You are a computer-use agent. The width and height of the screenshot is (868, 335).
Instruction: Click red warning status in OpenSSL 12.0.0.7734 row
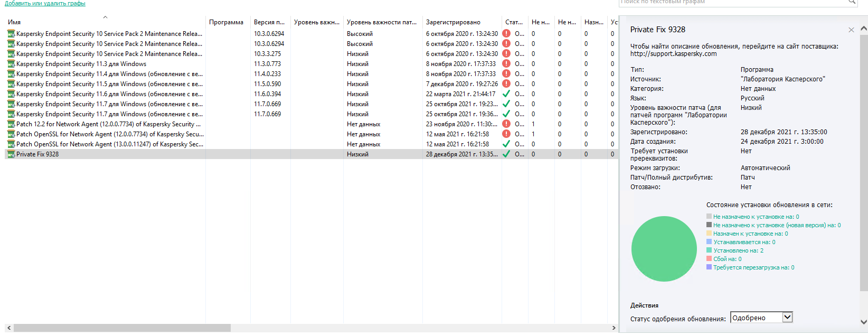[x=506, y=134]
